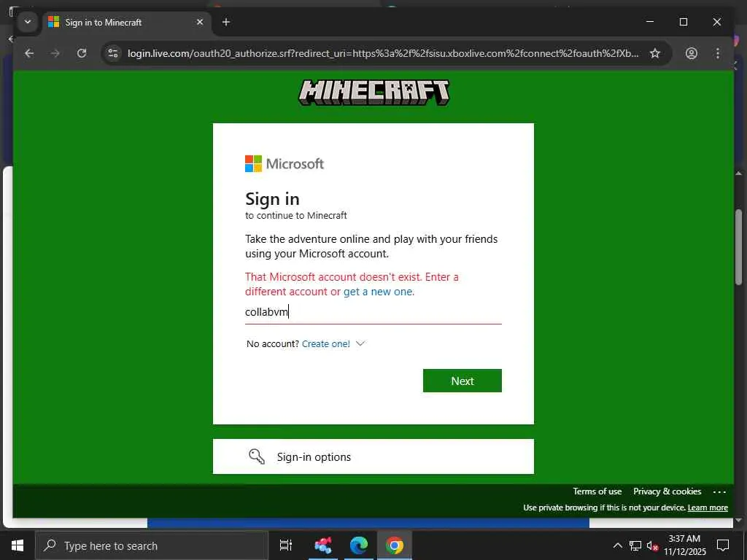This screenshot has height=560, width=747.
Task: Select the Sign in to Minecraft tab
Action: pyautogui.click(x=126, y=23)
